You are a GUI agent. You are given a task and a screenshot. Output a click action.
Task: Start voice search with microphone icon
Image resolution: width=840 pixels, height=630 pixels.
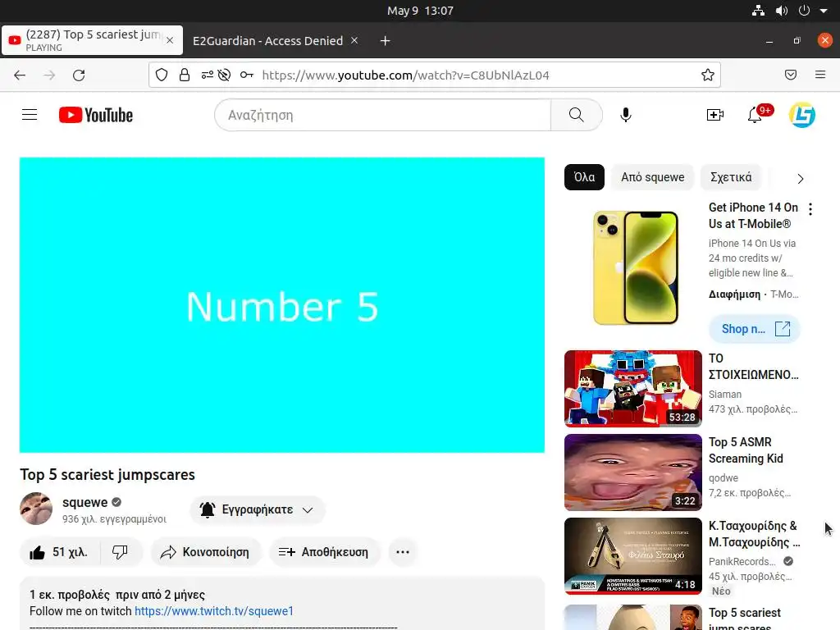[626, 115]
